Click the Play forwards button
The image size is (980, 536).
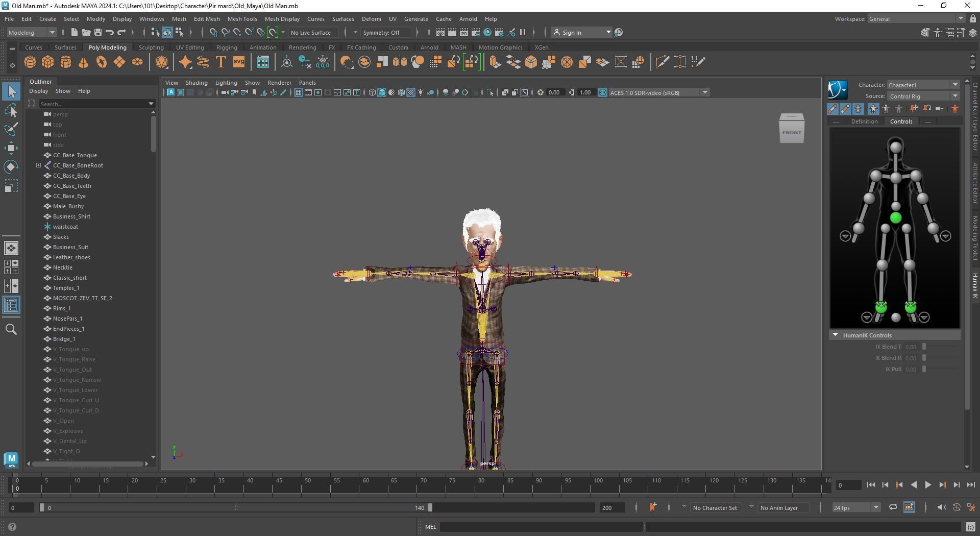tap(928, 485)
